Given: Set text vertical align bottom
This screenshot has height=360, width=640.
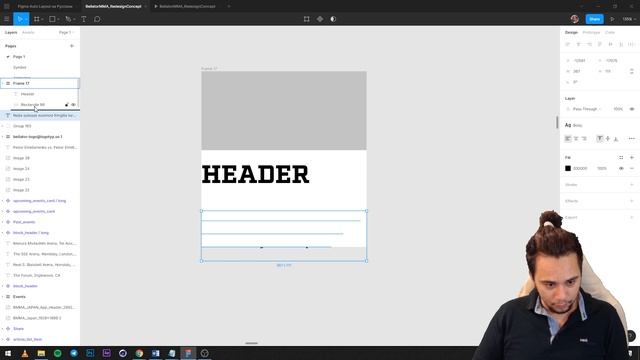Looking at the screenshot, I should (x=616, y=139).
